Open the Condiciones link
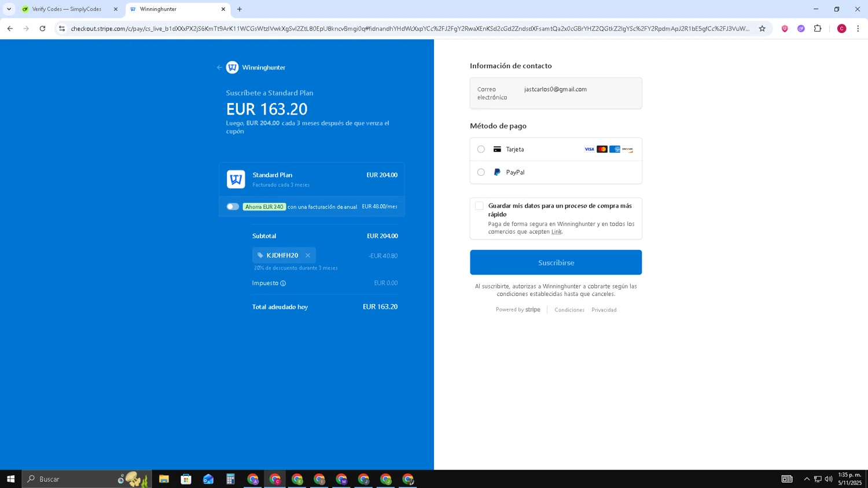This screenshot has width=868, height=488. point(569,310)
